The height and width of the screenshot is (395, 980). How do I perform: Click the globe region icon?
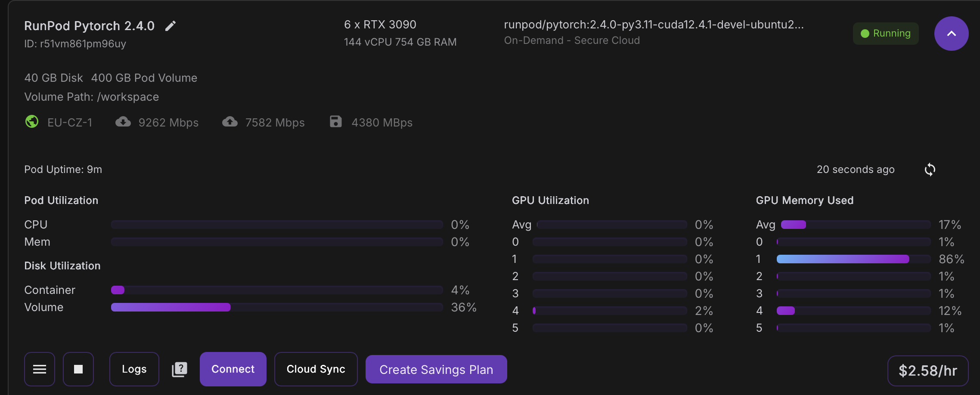tap(32, 122)
